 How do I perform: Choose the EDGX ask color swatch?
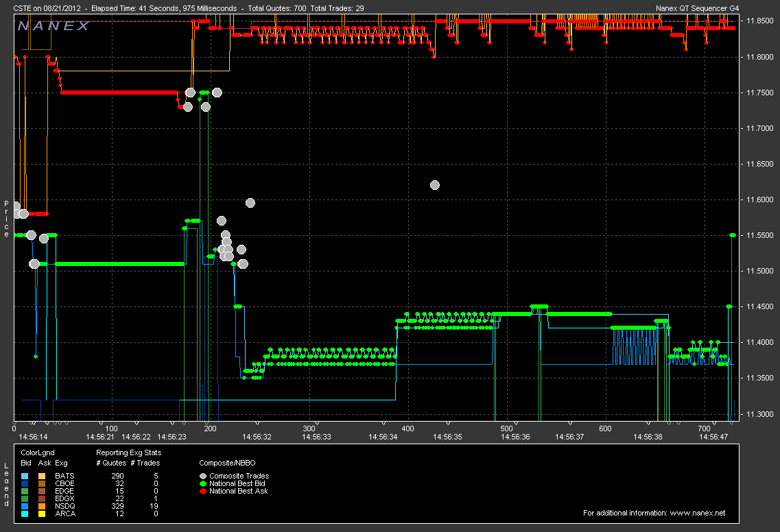42,498
